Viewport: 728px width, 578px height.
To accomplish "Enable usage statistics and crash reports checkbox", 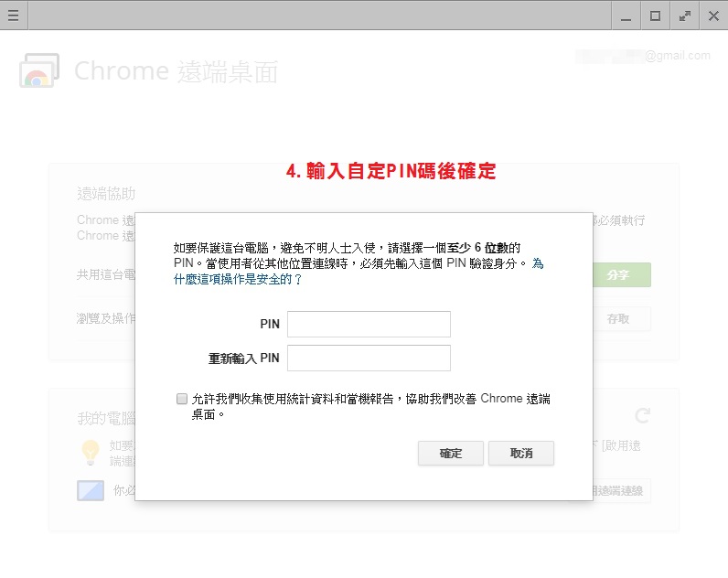I will [181, 399].
